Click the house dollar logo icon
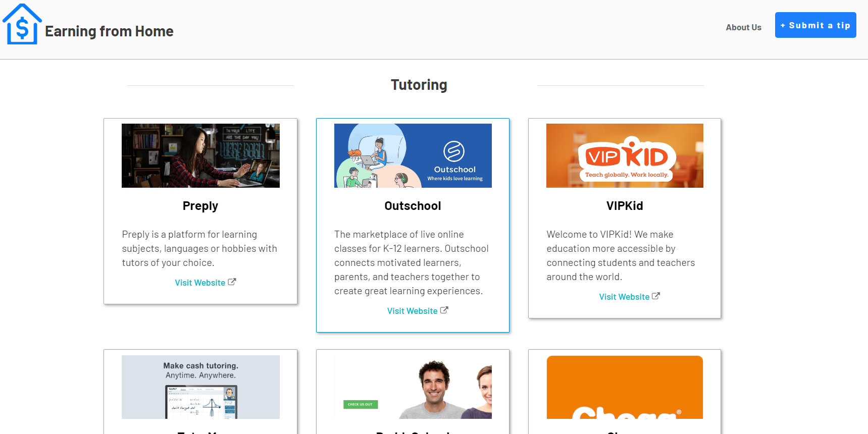This screenshot has height=434, width=868. point(22,24)
